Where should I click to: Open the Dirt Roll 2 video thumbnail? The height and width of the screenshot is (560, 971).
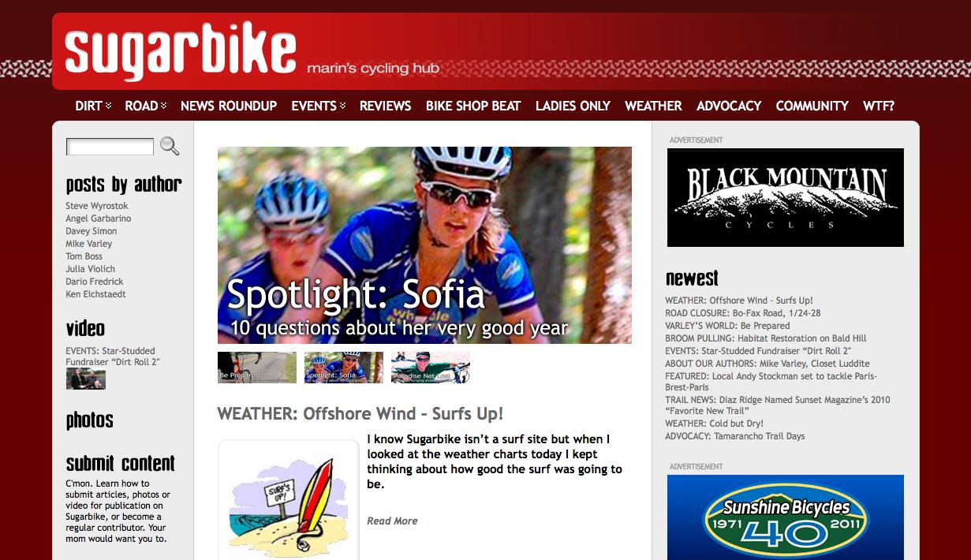coord(86,379)
